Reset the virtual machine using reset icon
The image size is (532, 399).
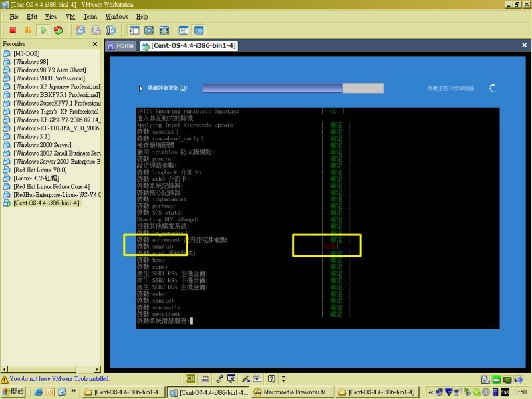coord(59,30)
